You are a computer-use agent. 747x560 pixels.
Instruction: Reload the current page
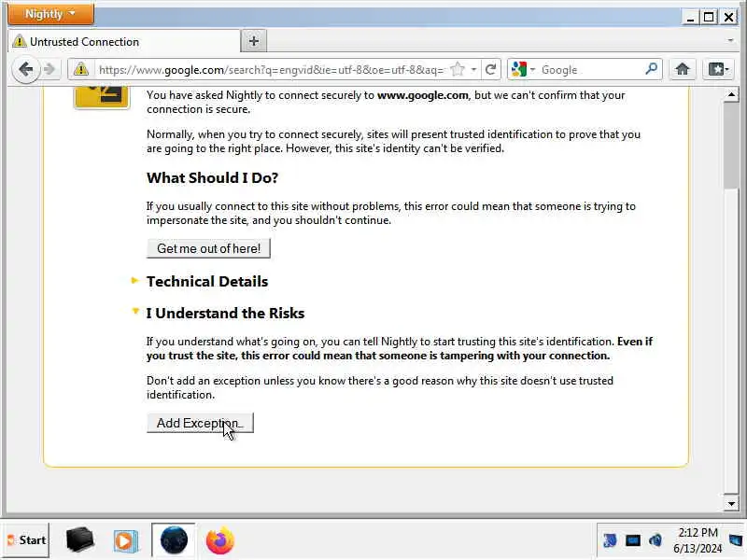(x=491, y=69)
